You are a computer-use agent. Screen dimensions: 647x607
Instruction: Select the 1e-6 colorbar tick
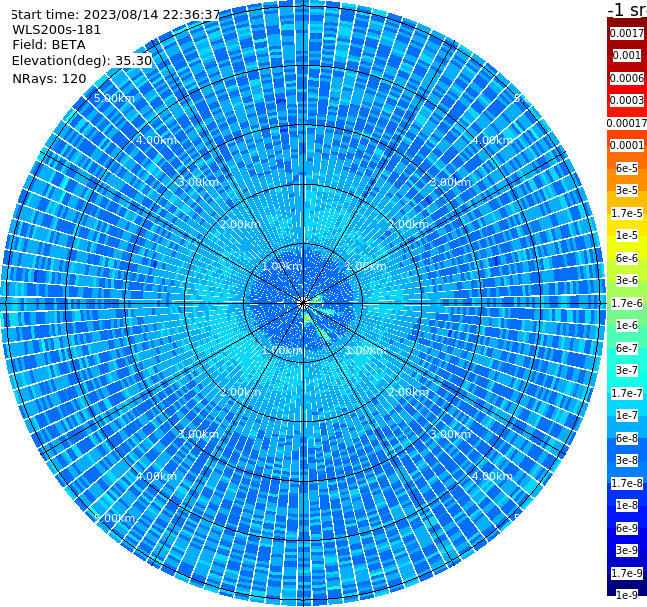pos(627,325)
